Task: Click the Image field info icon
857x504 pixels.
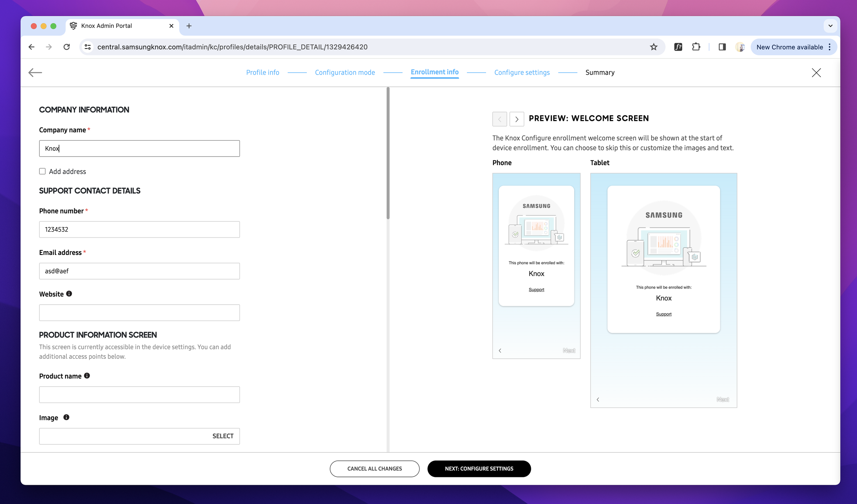Action: (67, 417)
